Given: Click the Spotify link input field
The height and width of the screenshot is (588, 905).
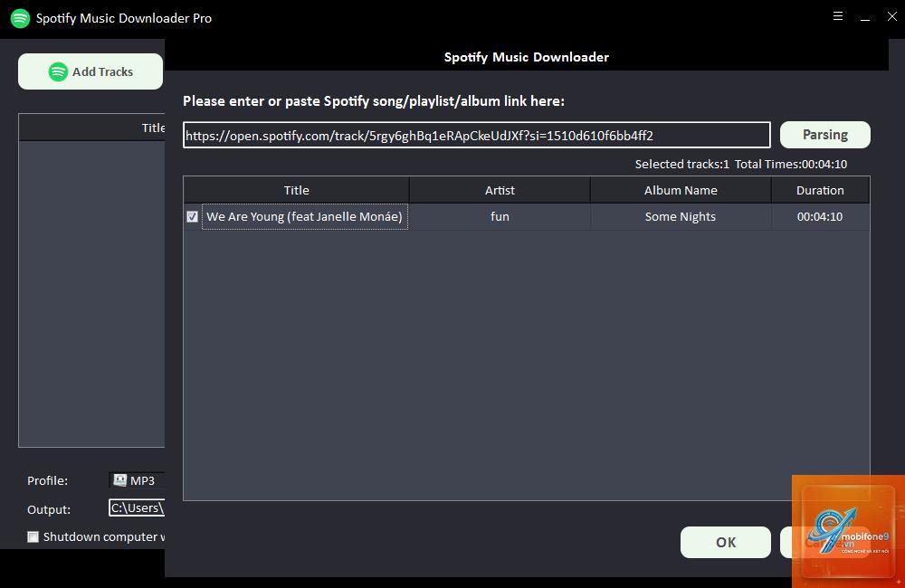Looking at the screenshot, I should (x=477, y=135).
